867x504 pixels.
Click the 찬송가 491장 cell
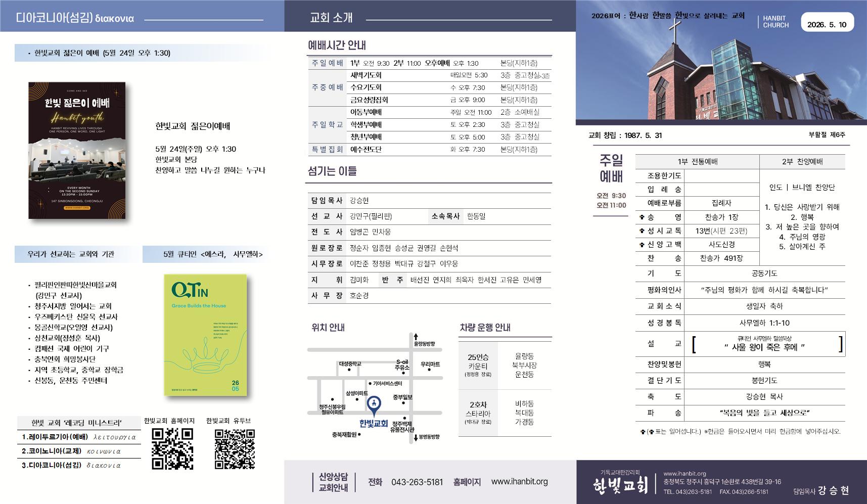click(721, 258)
